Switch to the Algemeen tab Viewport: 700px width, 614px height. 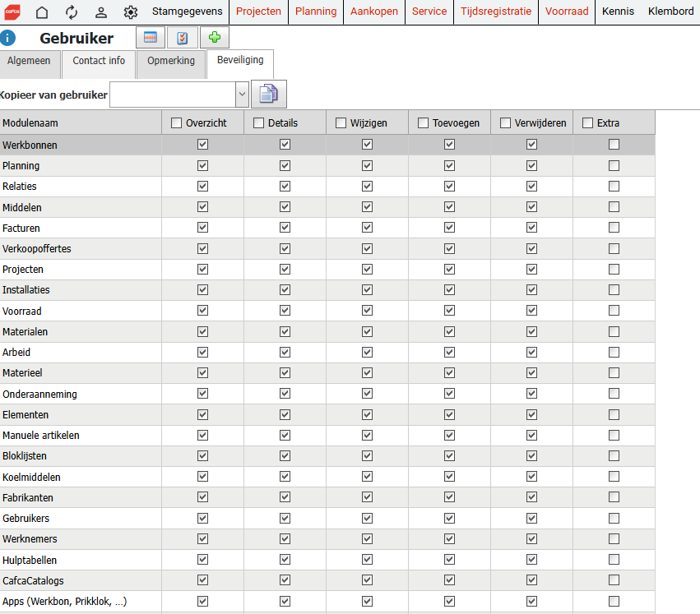coord(29,64)
